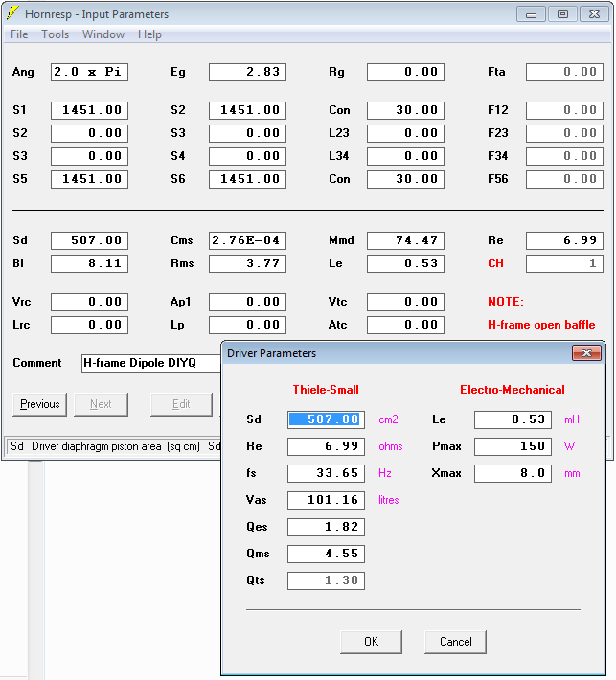This screenshot has width=616, height=680.
Task: Click the H-frame open baffle note text
Action: 541,325
